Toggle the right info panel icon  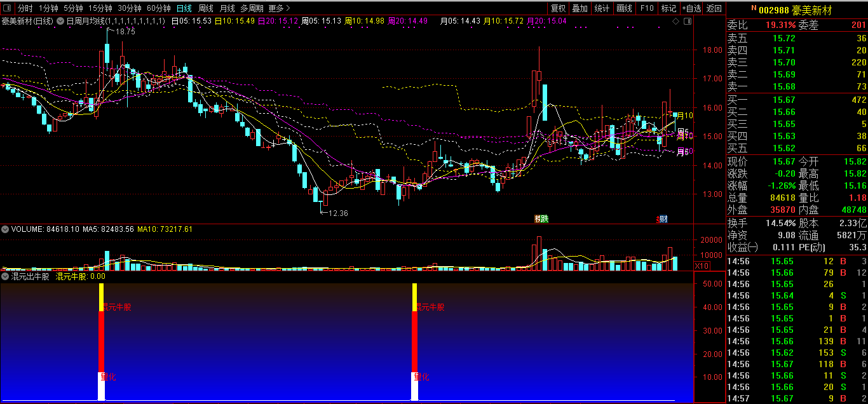pos(688,21)
